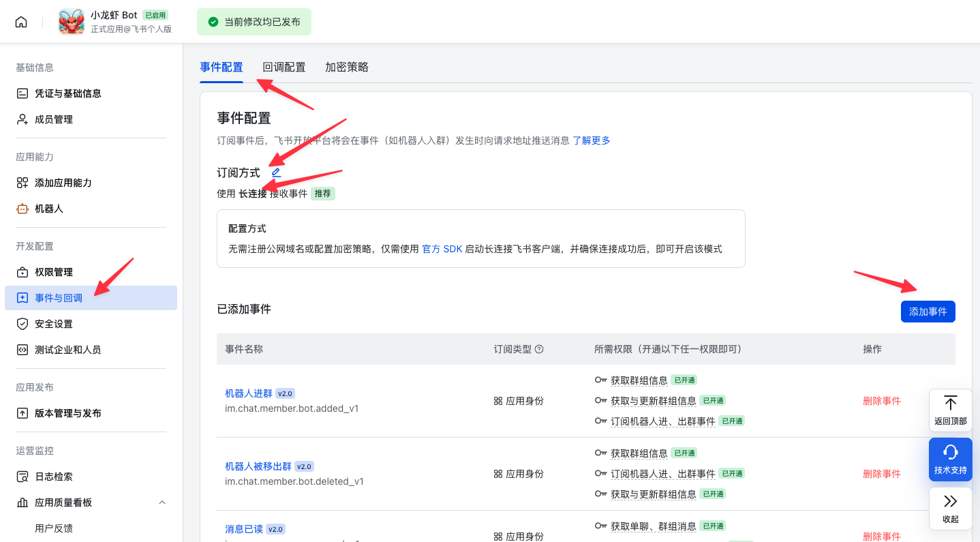The image size is (980, 542).
Task: Click 推荐 tag beside 长连接
Action: (x=323, y=194)
